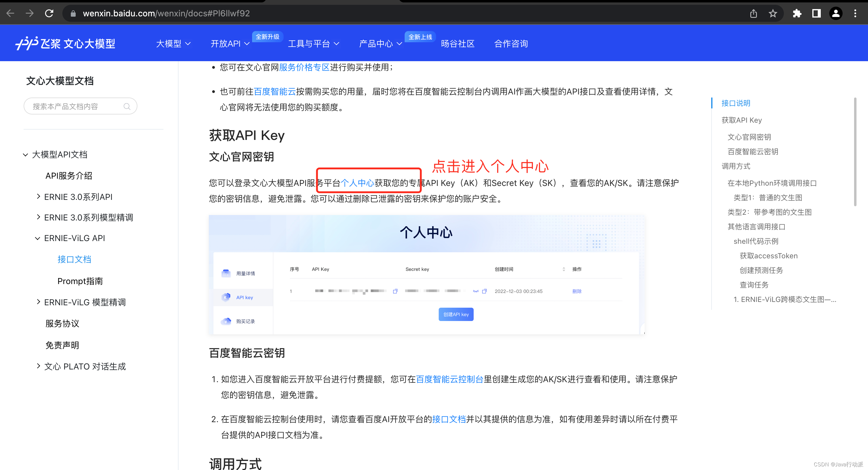Open the extensions puzzle icon
The height and width of the screenshot is (470, 868).
point(797,14)
